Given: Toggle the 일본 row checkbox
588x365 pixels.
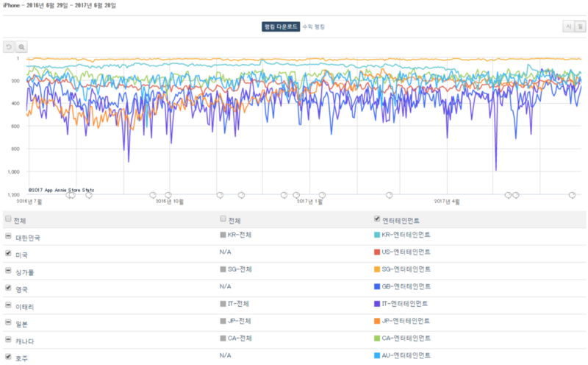Looking at the screenshot, I should (x=8, y=322).
